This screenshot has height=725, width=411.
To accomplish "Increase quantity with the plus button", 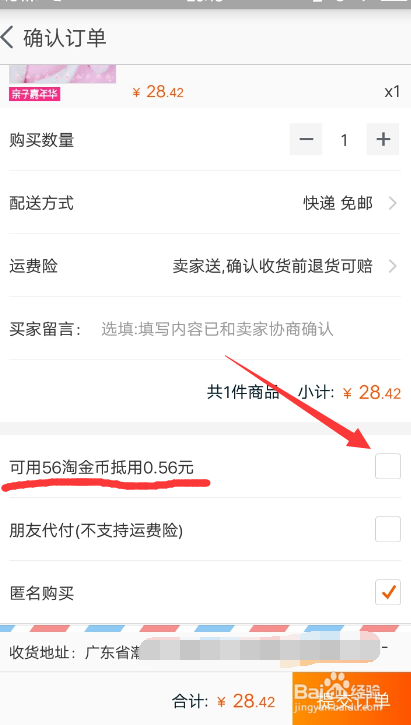I will click(383, 139).
